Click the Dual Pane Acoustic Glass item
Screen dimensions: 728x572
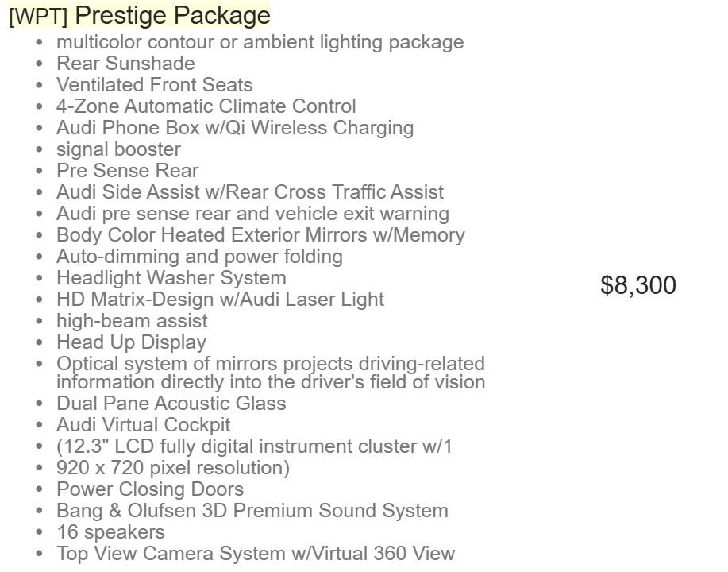(171, 404)
